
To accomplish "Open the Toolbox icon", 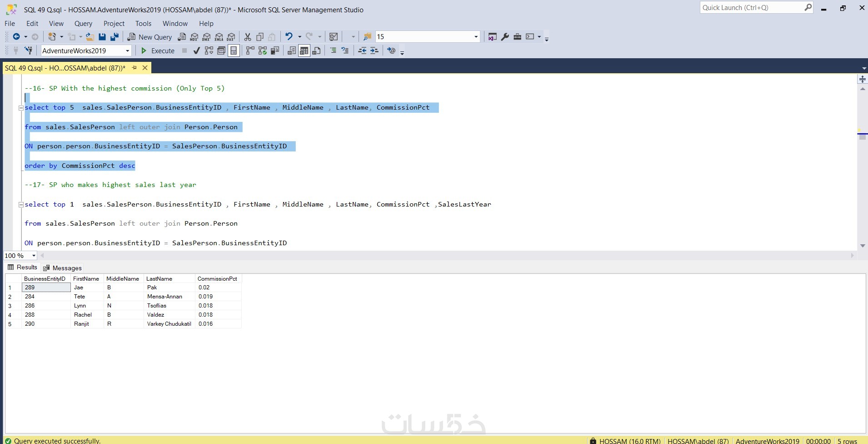I will tap(517, 37).
